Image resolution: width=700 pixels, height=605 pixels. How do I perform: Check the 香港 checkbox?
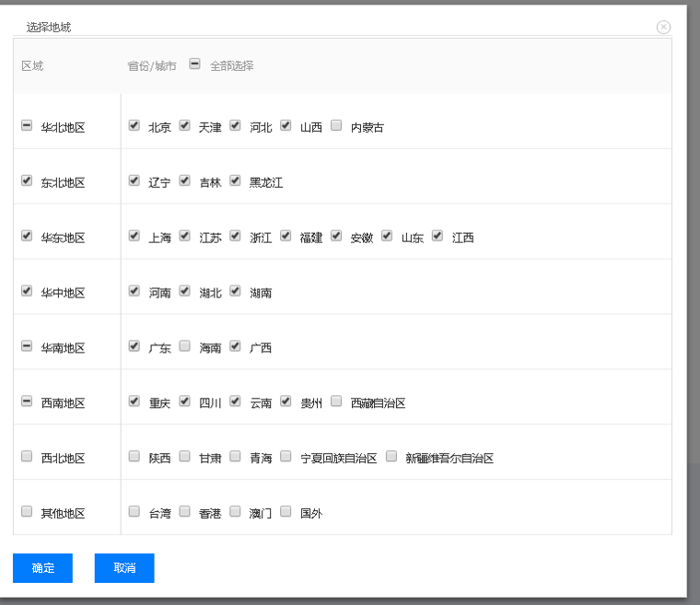tap(185, 512)
